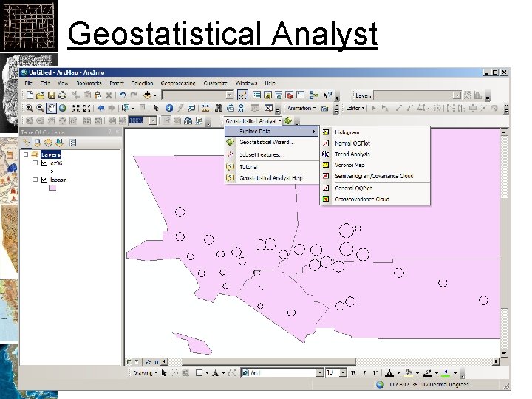Viewport: 532px width, 399px height.
Task: Click Subset Features menu entry
Action: (271, 154)
